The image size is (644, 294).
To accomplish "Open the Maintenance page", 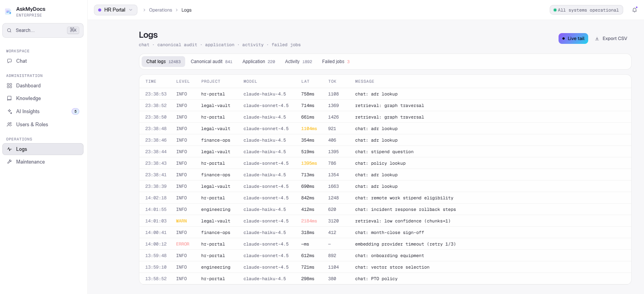I will [x=43, y=162].
